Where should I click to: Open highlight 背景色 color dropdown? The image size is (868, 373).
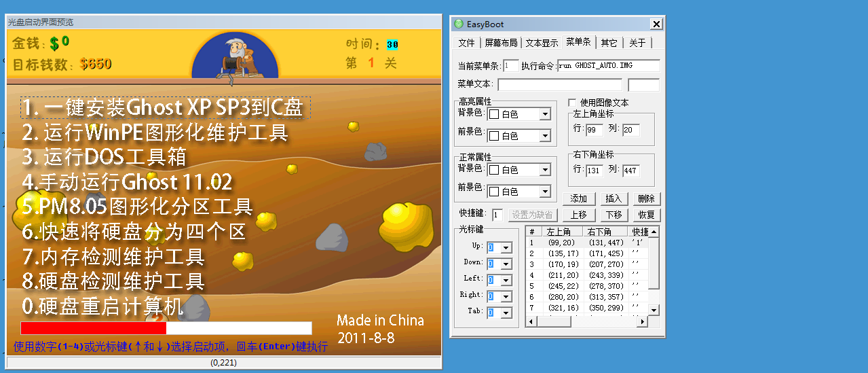click(x=545, y=114)
